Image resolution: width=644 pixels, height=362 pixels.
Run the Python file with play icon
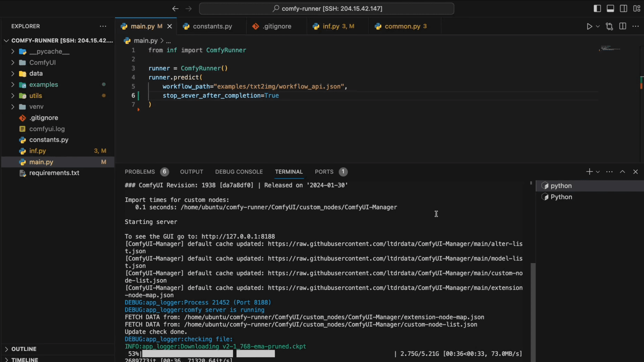tap(589, 26)
